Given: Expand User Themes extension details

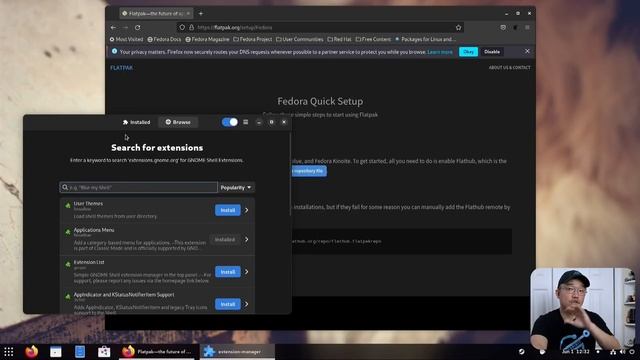Looking at the screenshot, I should coord(247,210).
